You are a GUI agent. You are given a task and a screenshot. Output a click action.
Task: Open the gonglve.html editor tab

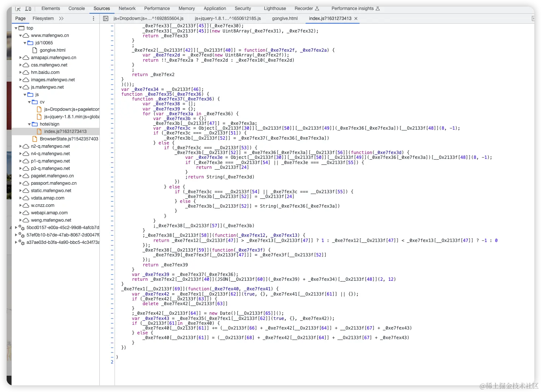click(284, 18)
